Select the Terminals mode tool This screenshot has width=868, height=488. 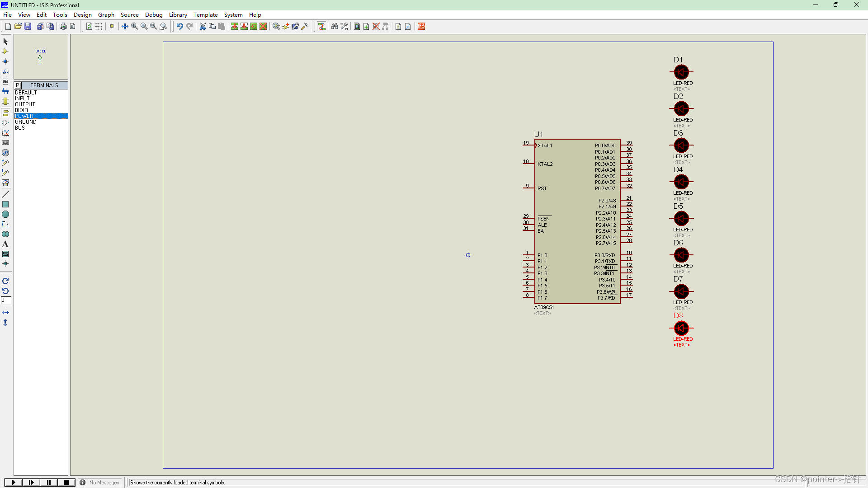click(x=5, y=113)
